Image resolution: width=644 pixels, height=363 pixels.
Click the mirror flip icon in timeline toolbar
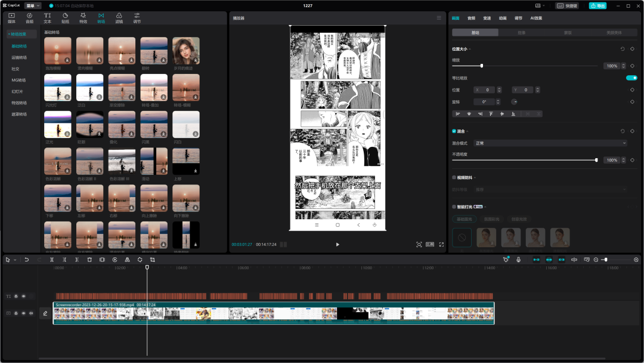click(x=128, y=260)
